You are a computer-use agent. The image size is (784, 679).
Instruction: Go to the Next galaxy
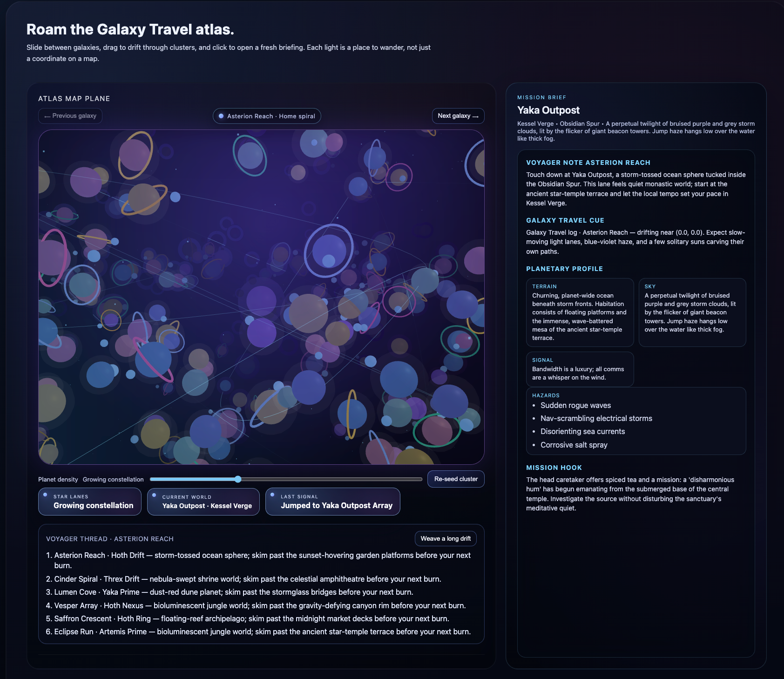click(x=458, y=116)
